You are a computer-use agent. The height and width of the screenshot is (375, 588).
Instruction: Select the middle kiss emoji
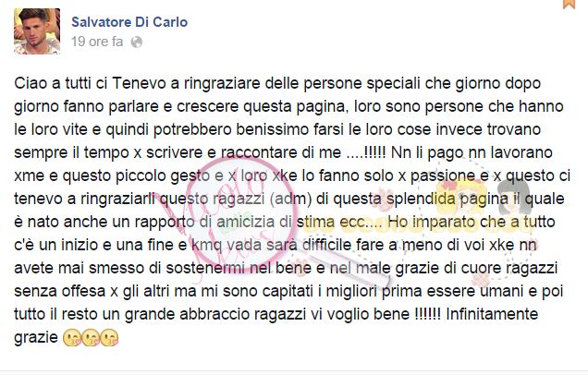(91, 337)
